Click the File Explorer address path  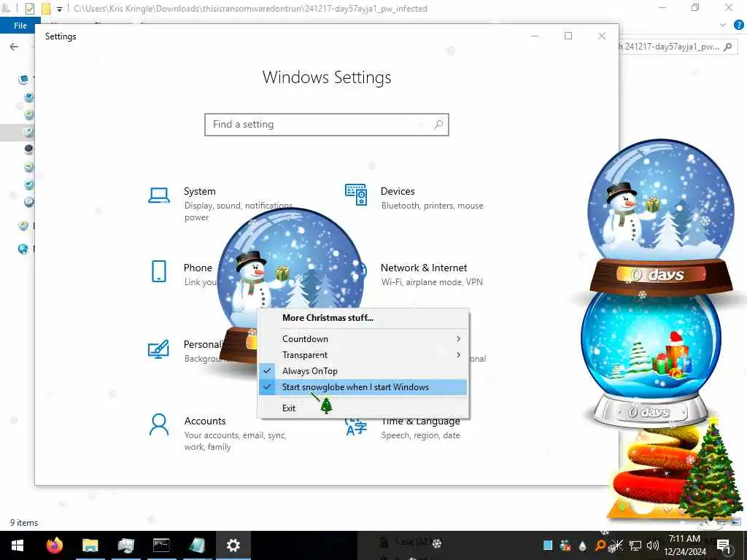(x=251, y=9)
